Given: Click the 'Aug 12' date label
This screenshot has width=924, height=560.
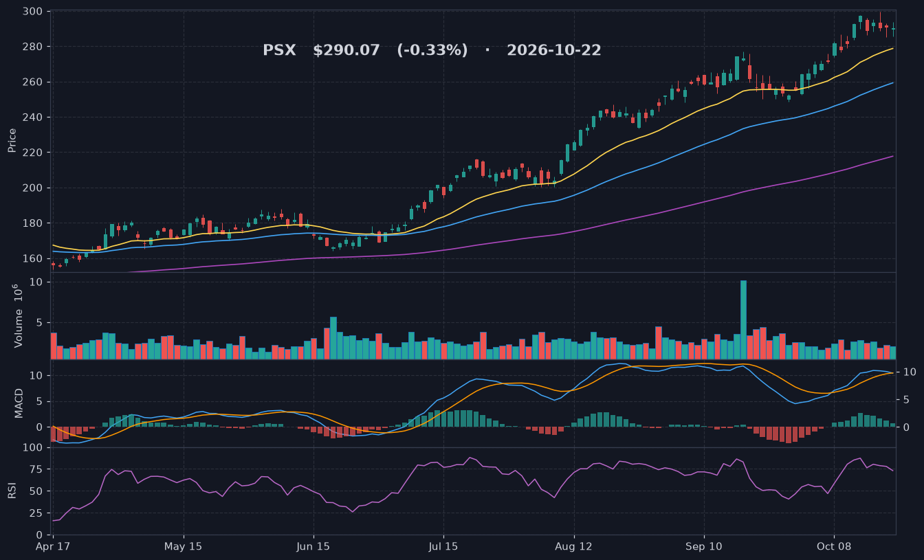Looking at the screenshot, I should point(573,547).
